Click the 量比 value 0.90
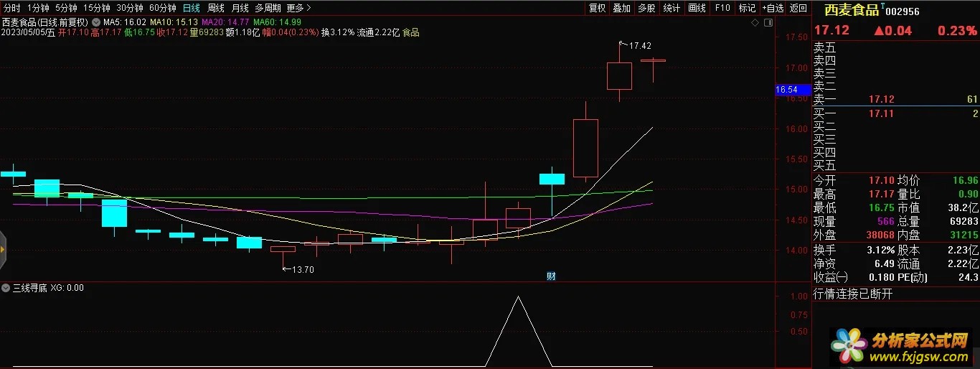The width and height of the screenshot is (980, 369). coord(968,195)
